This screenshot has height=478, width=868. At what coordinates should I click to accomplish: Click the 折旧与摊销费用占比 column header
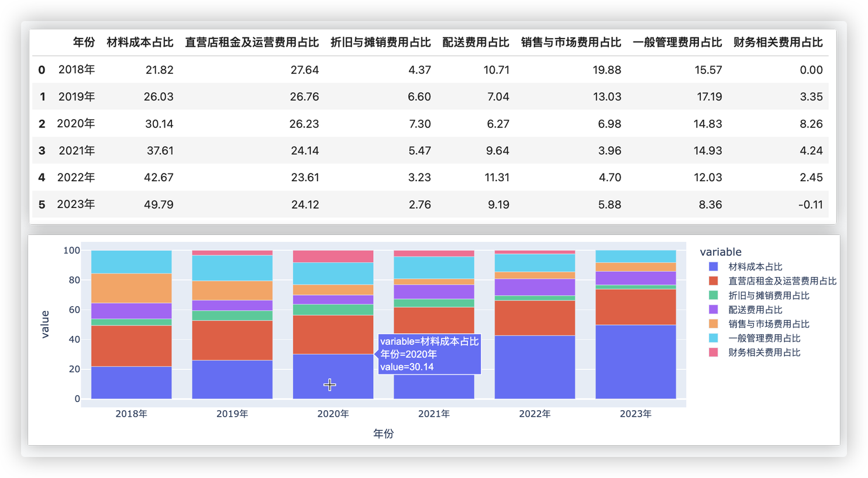(x=380, y=42)
